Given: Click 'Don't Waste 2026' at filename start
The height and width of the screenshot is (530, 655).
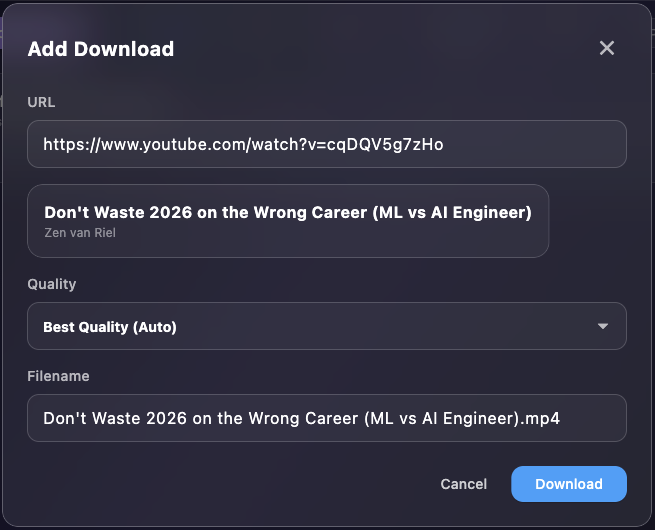Looking at the screenshot, I should pos(105,418).
